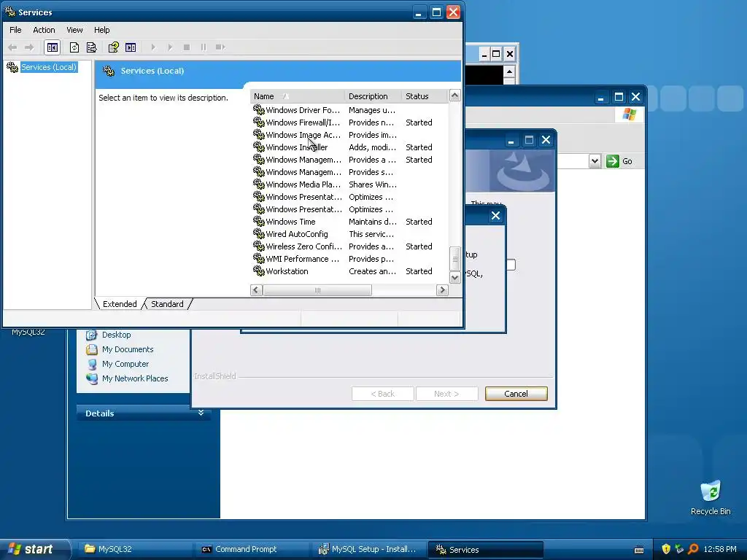This screenshot has height=560, width=747.
Task: Click the Refresh toolbar icon in Services
Action: coord(74,47)
